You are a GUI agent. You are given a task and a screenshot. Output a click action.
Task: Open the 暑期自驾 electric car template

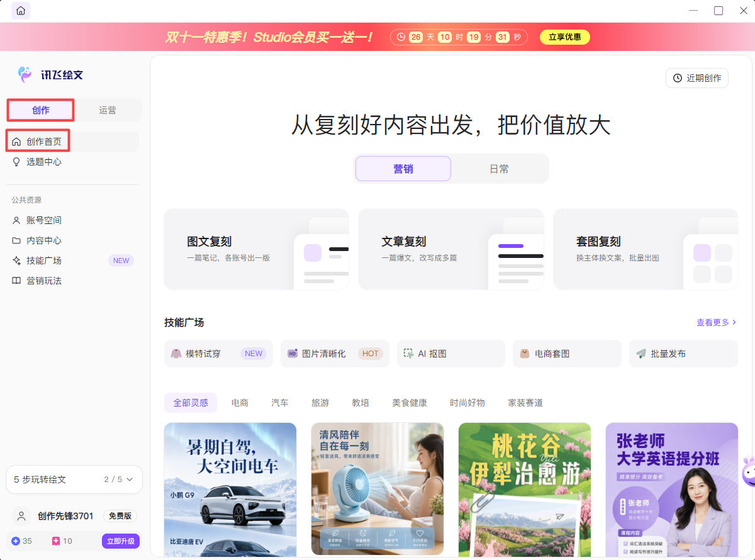click(230, 490)
